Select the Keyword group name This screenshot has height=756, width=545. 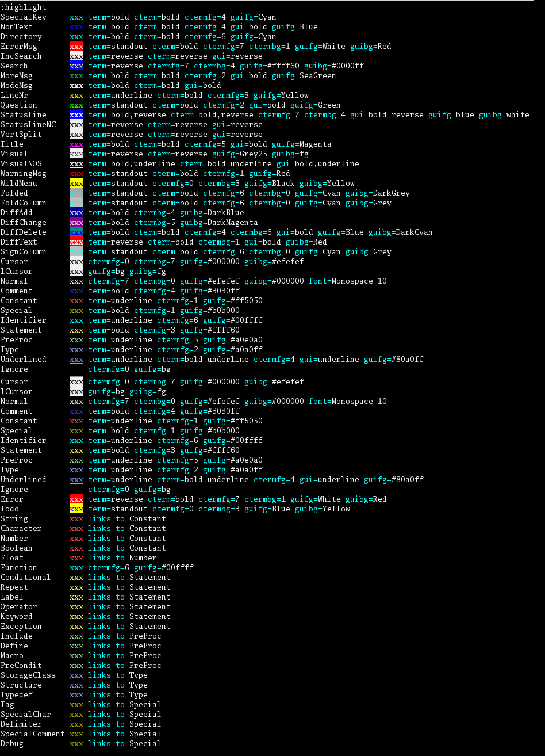point(17,617)
